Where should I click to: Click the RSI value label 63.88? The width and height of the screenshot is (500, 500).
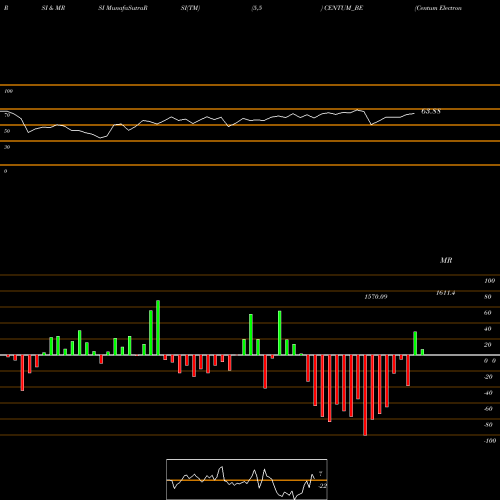(x=431, y=111)
